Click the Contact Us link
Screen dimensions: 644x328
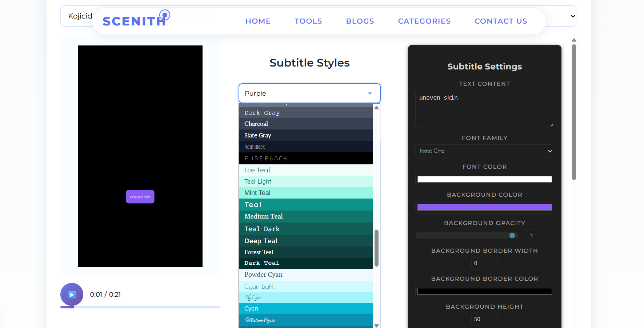tap(501, 21)
